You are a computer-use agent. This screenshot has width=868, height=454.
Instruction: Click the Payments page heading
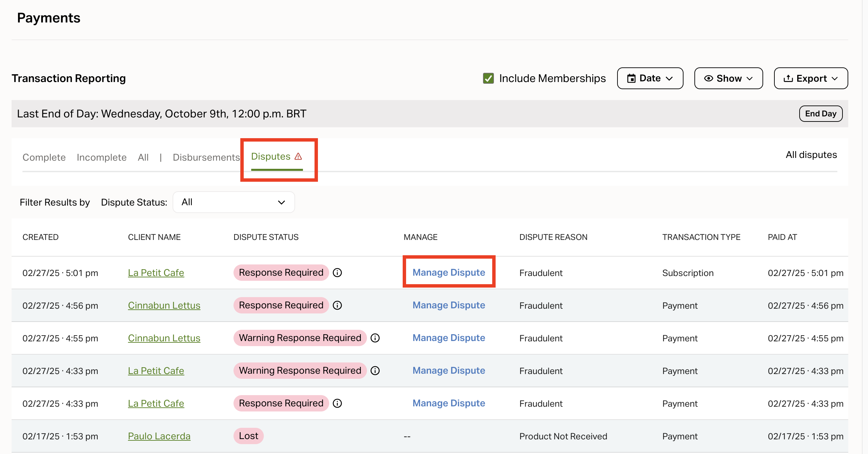(x=49, y=18)
